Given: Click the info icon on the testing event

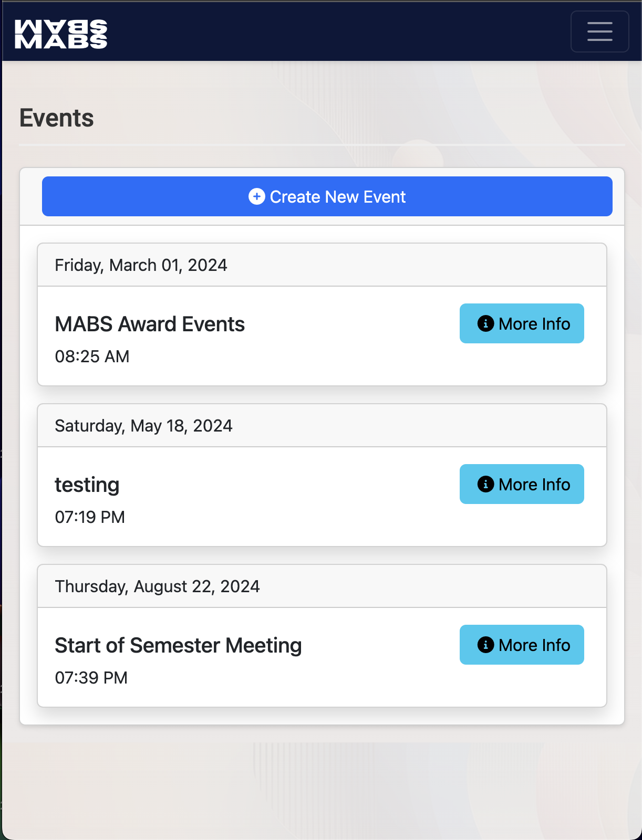Looking at the screenshot, I should [x=485, y=484].
